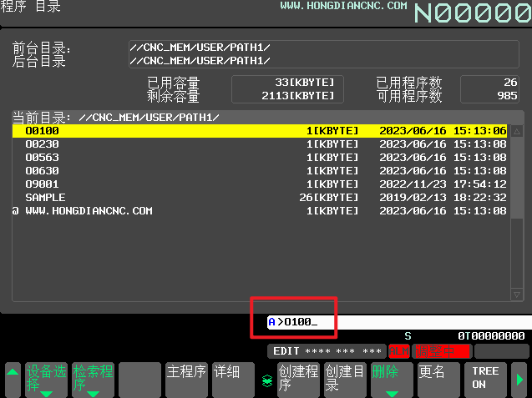The height and width of the screenshot is (398, 532).
Task: Click the file list vertical scrollbar track
Action: pos(517,217)
